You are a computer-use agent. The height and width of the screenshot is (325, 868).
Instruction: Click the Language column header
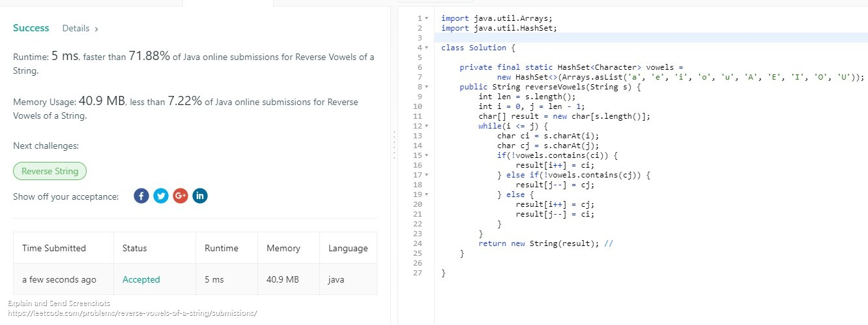point(348,248)
